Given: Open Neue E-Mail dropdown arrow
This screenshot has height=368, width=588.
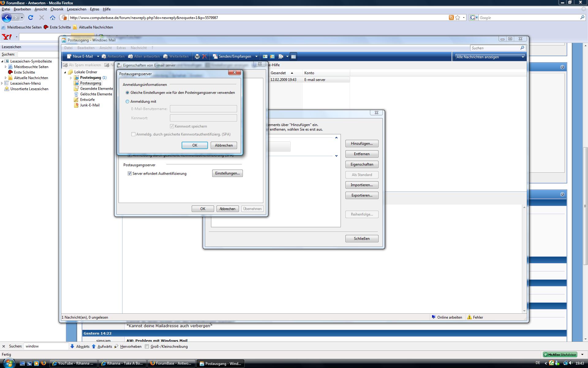Looking at the screenshot, I should 98,56.
